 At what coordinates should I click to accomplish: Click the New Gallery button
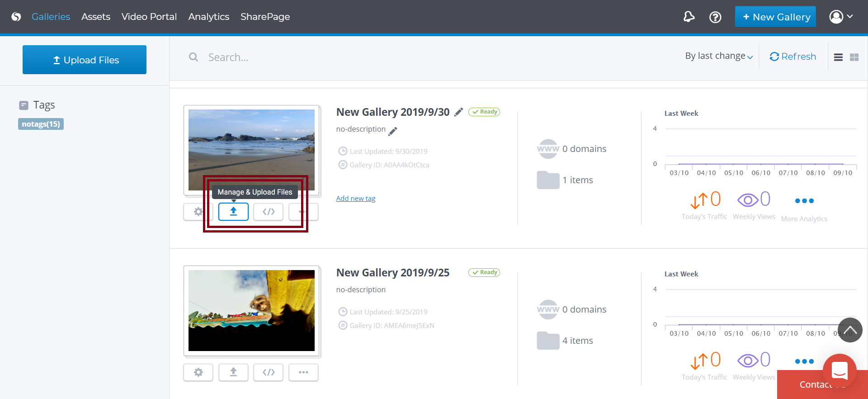pos(775,17)
